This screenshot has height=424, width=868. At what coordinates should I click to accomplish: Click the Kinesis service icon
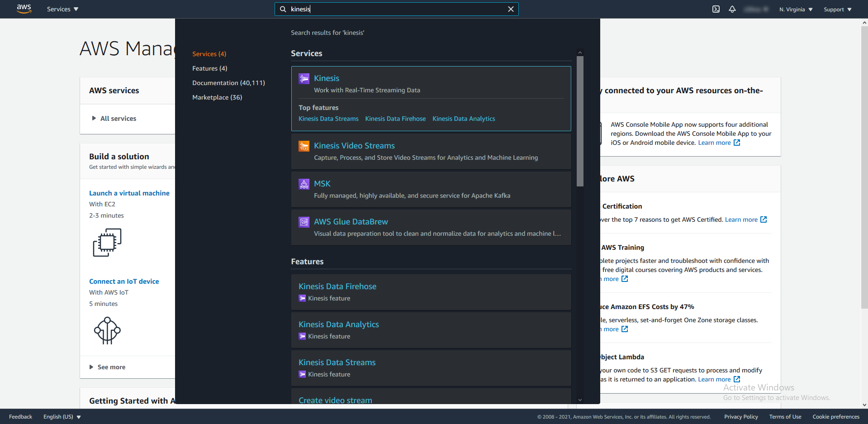[x=304, y=79]
